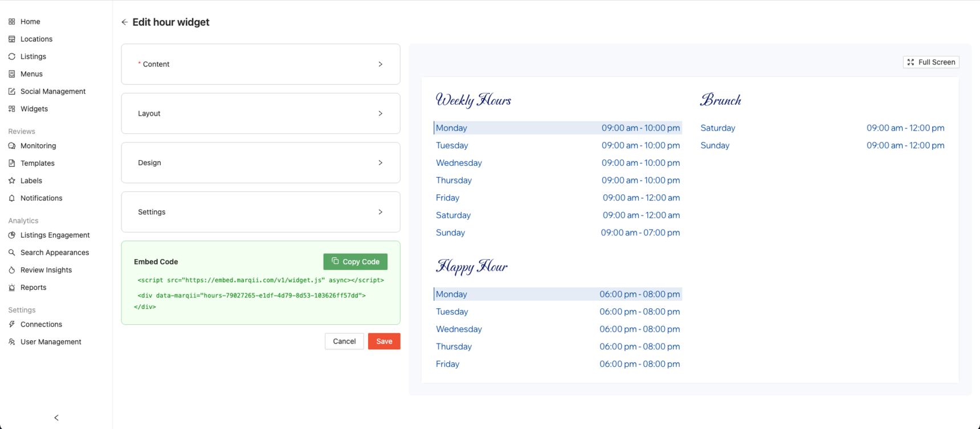Click Sunday row under Brunch
This screenshot has height=429, width=980.
point(822,145)
